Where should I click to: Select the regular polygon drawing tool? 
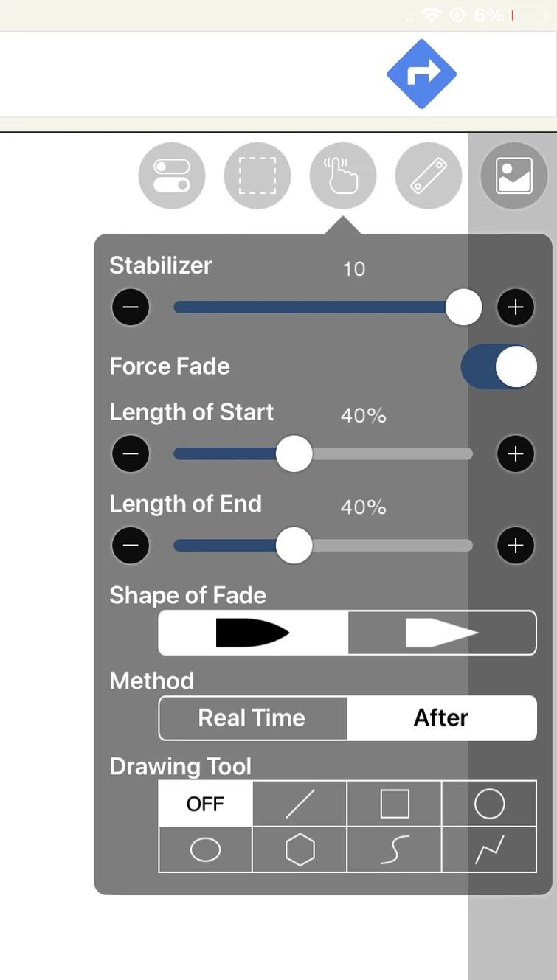tap(300, 850)
